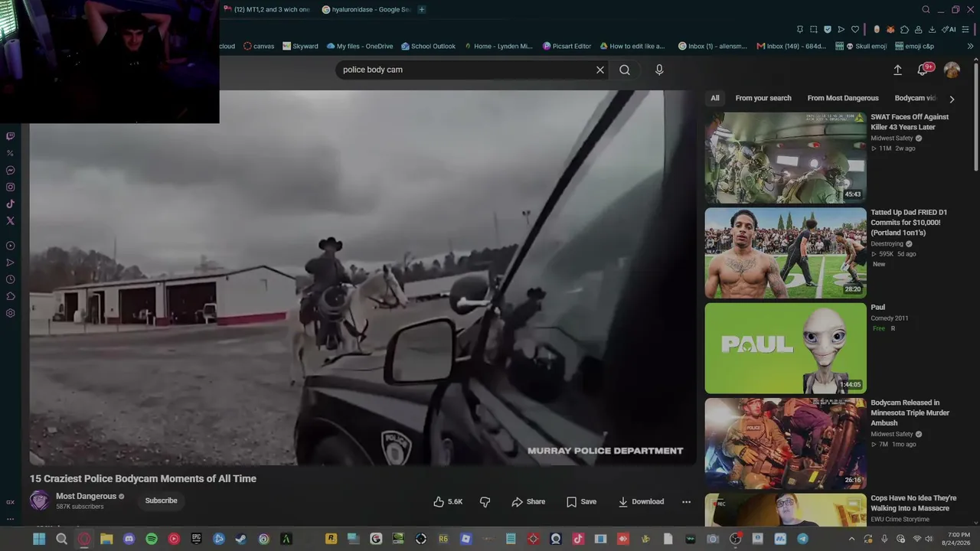
Task: Switch to the MT1,2 and 3 tab
Action: (x=268, y=9)
